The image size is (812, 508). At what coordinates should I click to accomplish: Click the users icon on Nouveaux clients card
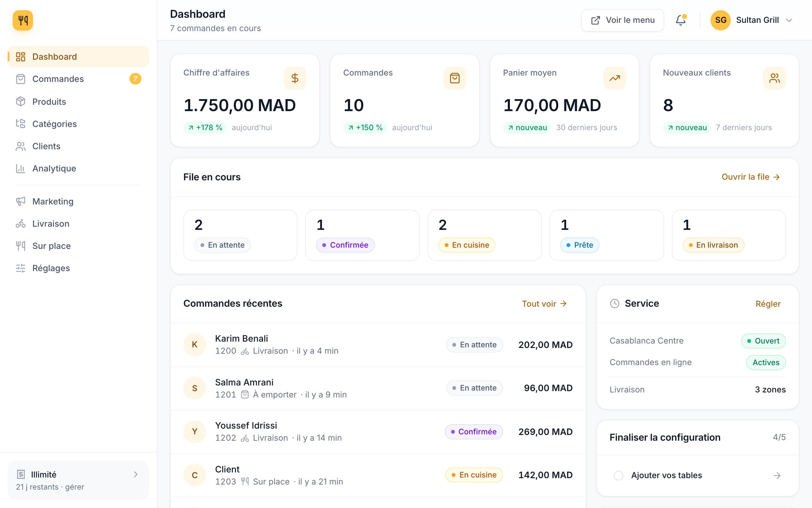click(775, 78)
